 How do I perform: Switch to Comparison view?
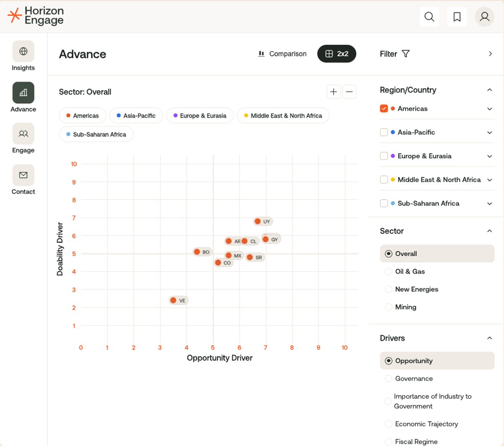pos(282,54)
